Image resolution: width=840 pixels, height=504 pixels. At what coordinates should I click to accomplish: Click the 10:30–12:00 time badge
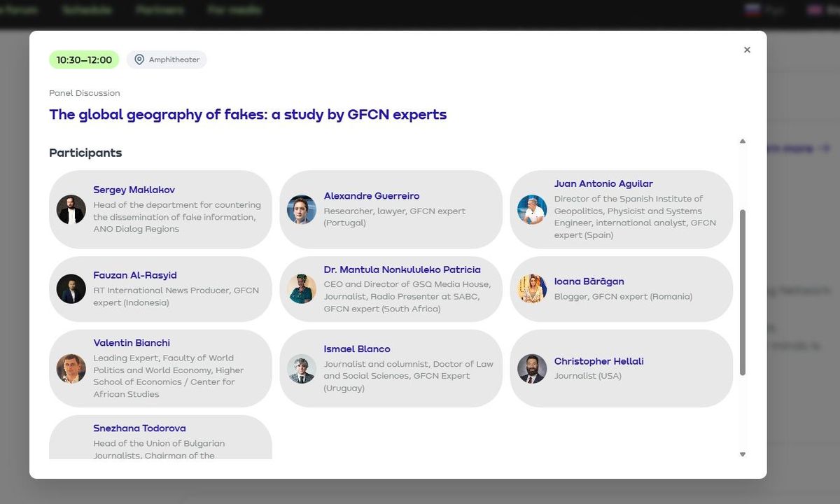(84, 60)
